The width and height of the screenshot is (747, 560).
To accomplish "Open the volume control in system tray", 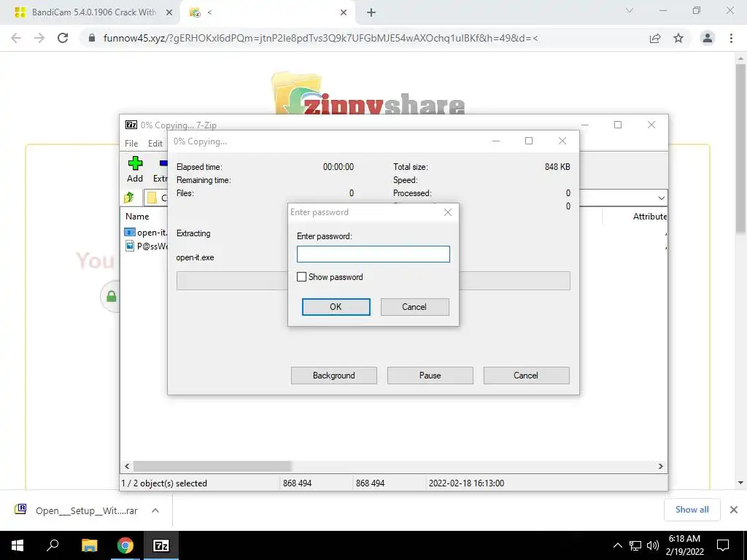I will [653, 545].
